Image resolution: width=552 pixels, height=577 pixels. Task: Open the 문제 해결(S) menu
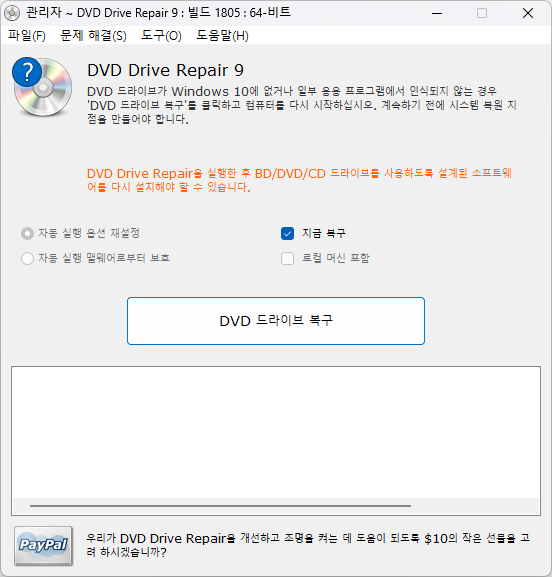click(x=93, y=36)
